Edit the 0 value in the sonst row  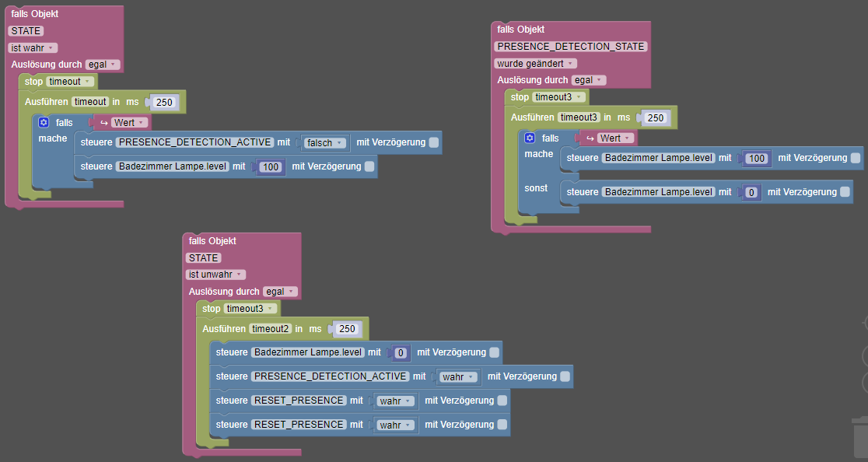point(751,193)
